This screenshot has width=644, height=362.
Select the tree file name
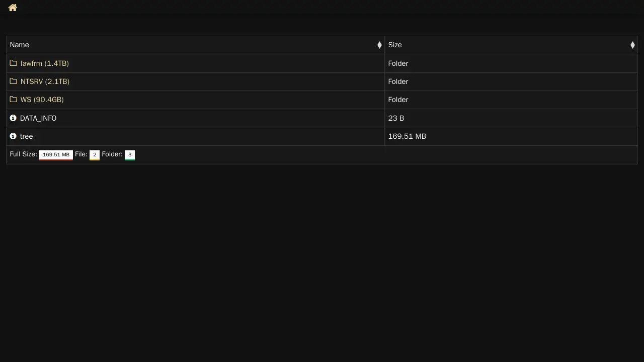(x=26, y=136)
